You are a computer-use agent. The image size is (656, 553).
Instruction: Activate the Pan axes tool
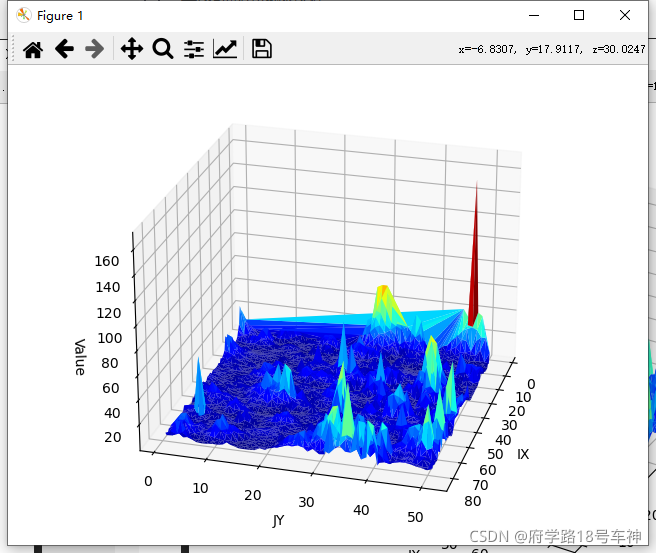132,49
